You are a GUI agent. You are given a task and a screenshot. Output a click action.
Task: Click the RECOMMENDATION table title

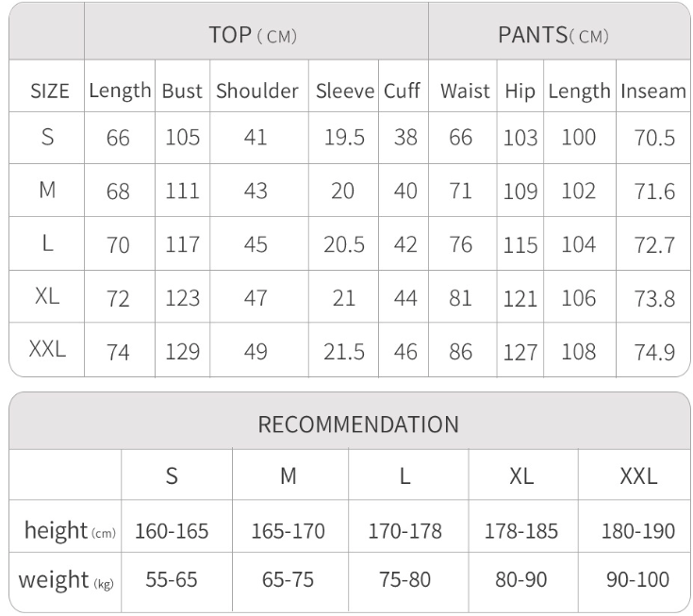[358, 424]
